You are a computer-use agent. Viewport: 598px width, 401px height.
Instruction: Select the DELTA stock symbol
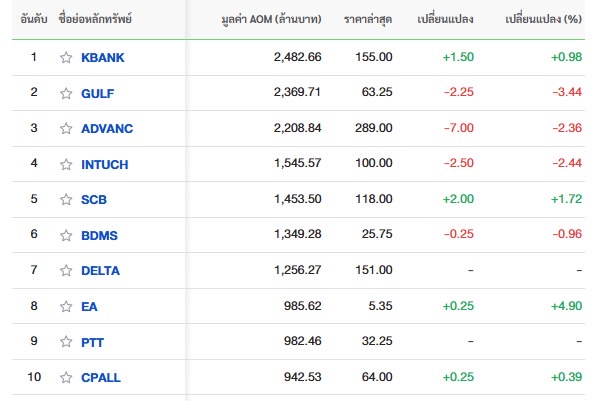tap(100, 271)
